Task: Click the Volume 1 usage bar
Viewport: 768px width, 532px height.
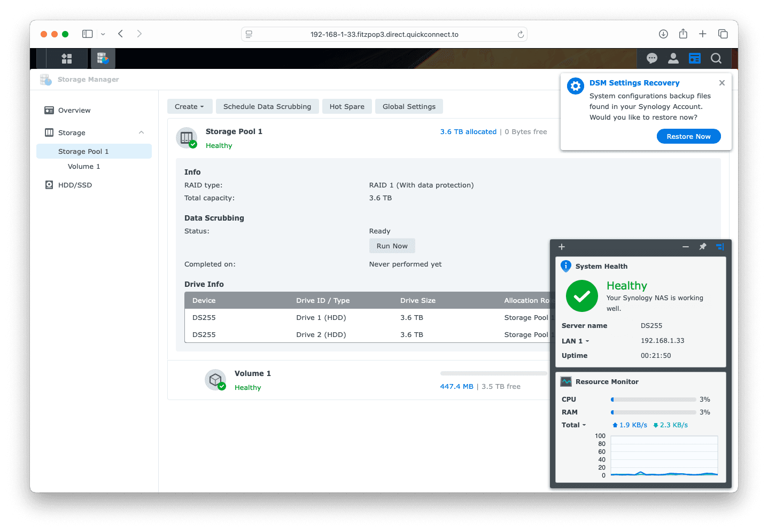Action: coord(493,373)
